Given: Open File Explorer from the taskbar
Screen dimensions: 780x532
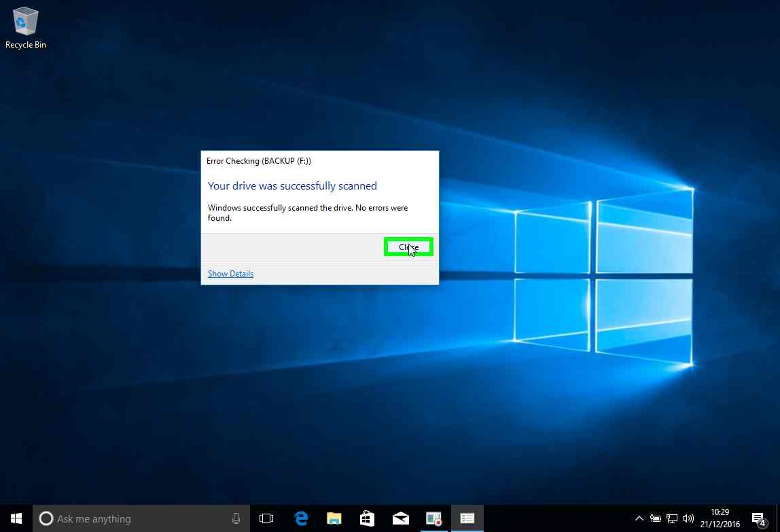Looking at the screenshot, I should (334, 518).
